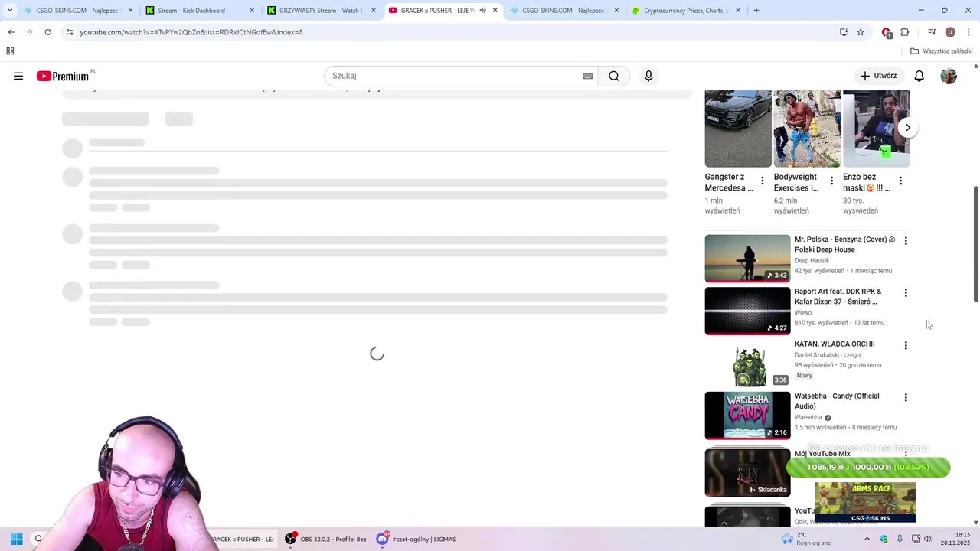Open the on-screen keyboard in search box
The height and width of the screenshot is (551, 980).
pyautogui.click(x=587, y=76)
